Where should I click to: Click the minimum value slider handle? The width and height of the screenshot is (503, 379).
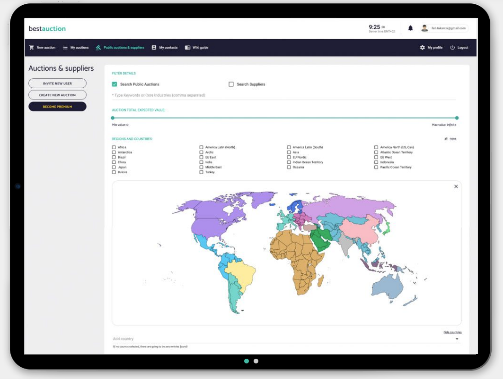(x=113, y=118)
